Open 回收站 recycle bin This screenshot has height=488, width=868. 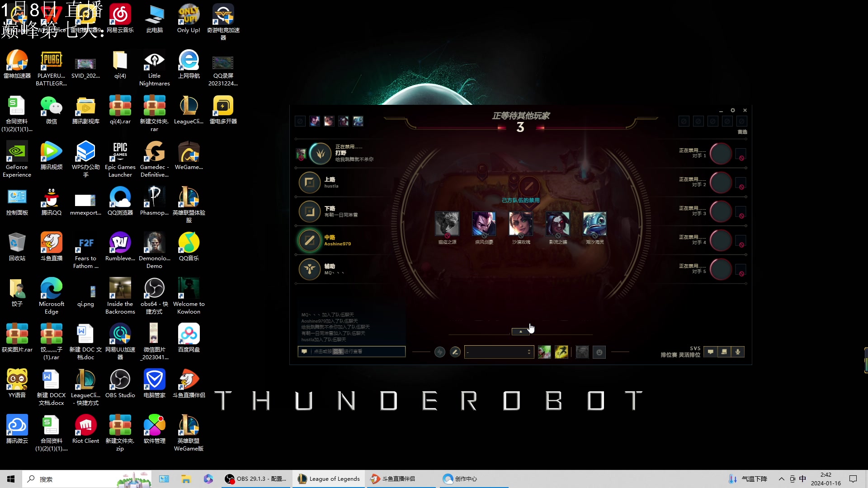[x=17, y=247]
